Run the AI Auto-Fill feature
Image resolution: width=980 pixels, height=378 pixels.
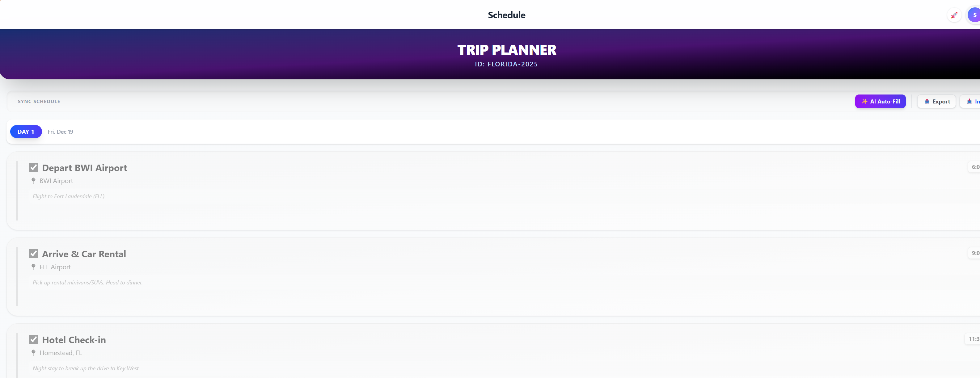coord(880,101)
